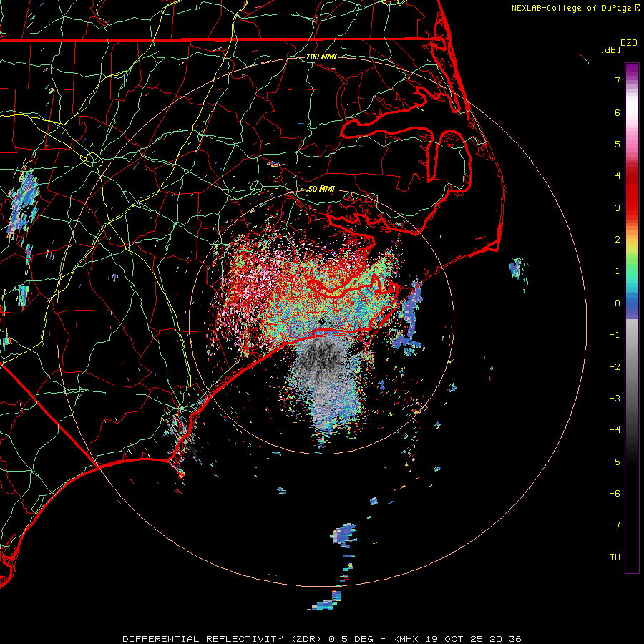
Task: Click the color scale value -5
Action: click(615, 462)
